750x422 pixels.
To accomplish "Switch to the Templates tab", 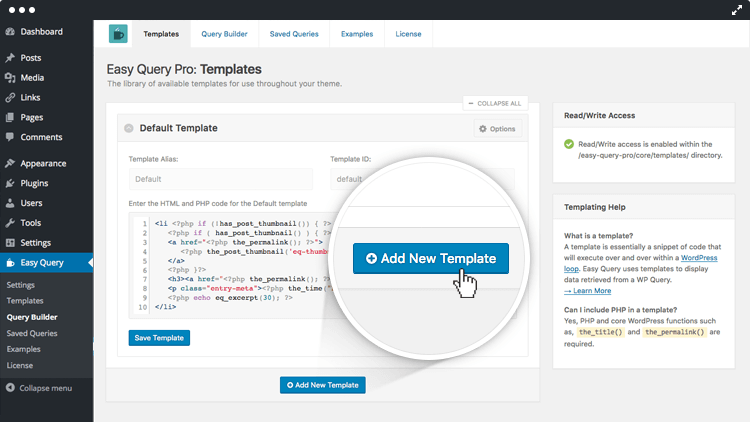I will 161,34.
